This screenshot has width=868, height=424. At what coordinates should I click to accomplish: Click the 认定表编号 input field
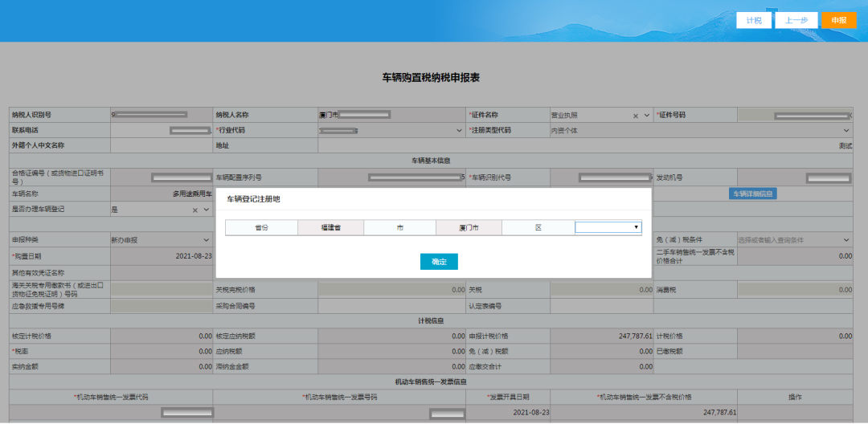[x=602, y=306]
